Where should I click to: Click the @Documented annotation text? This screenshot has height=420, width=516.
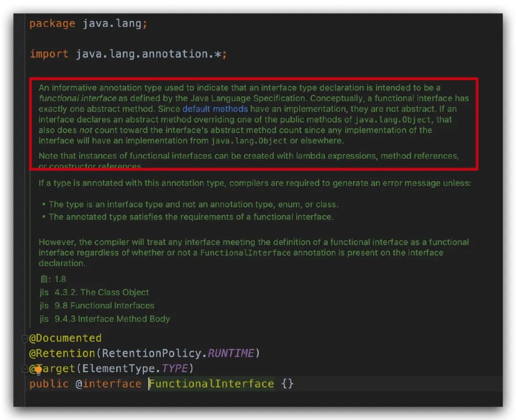65,338
